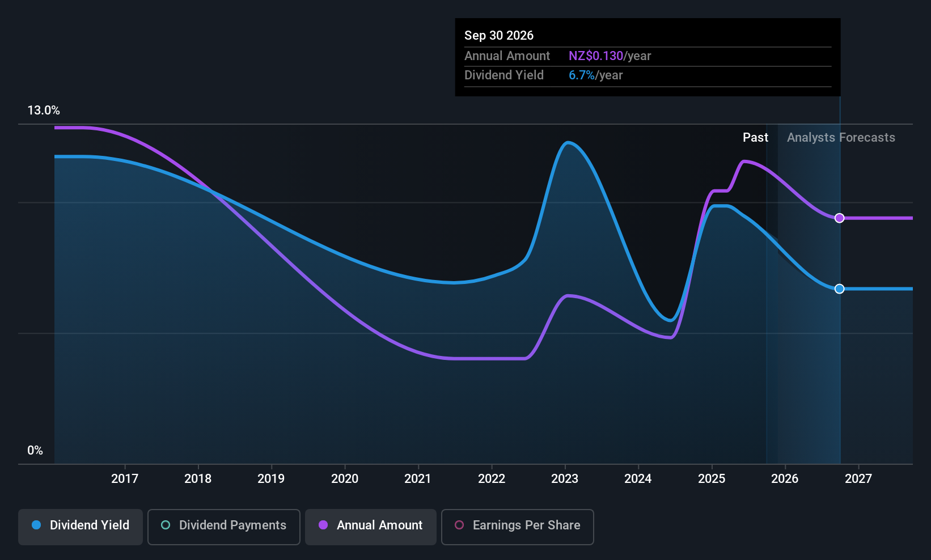
Task: Toggle the Earnings Per Share series visibility
Action: pyautogui.click(x=517, y=525)
